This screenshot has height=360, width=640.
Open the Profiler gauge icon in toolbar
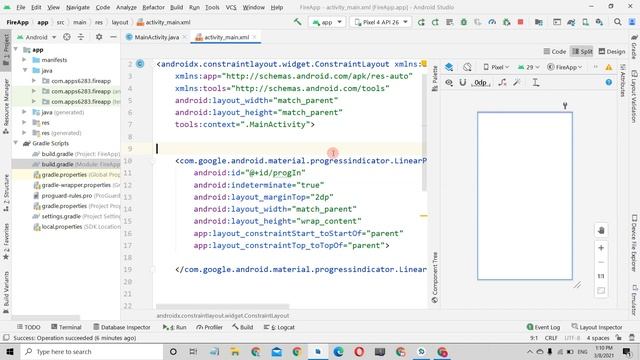(492, 22)
